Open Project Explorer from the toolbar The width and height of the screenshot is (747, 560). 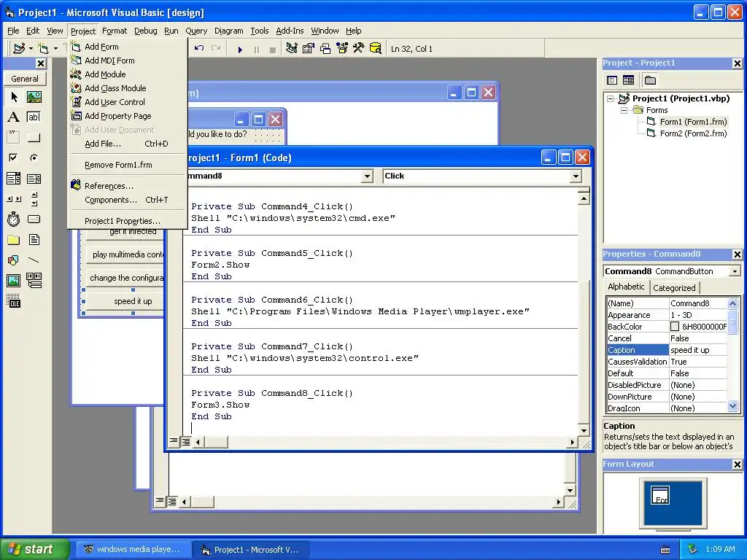coord(292,48)
